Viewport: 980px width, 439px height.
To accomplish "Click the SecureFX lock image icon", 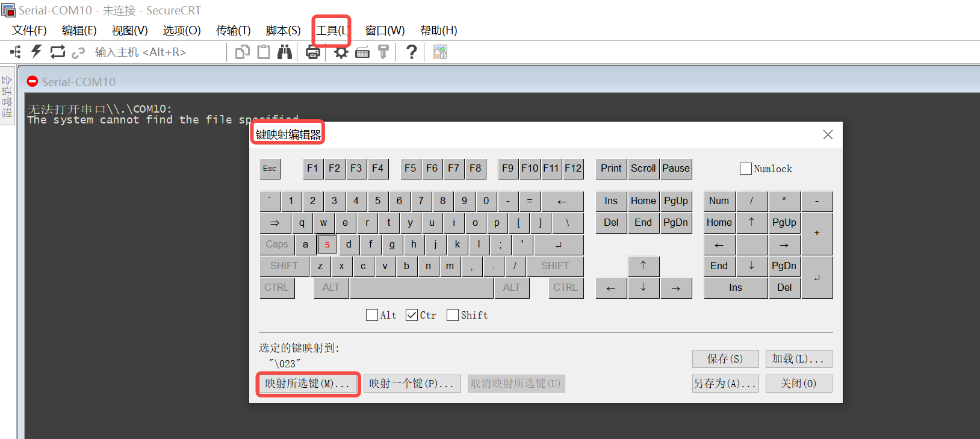I will (440, 52).
